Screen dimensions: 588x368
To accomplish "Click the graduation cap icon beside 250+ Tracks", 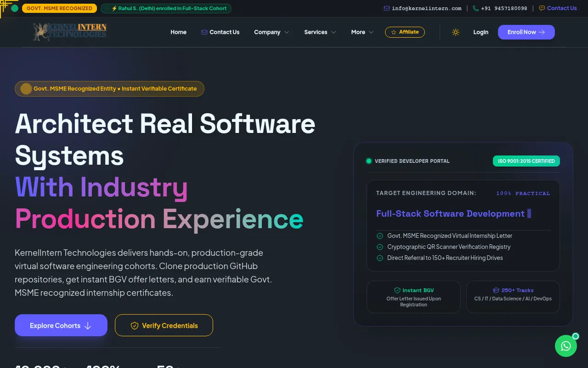I will click(x=496, y=290).
